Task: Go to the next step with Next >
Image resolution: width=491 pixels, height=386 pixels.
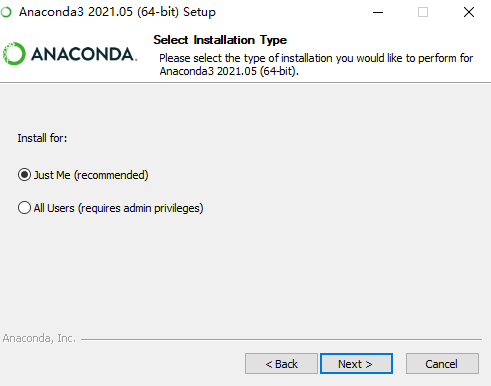Action: pyautogui.click(x=356, y=364)
